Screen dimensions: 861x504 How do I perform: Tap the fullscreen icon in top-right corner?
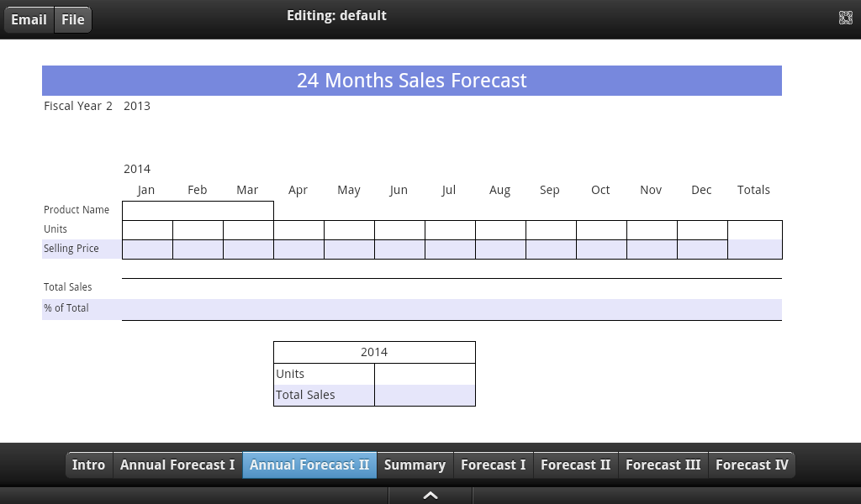pyautogui.click(x=846, y=18)
